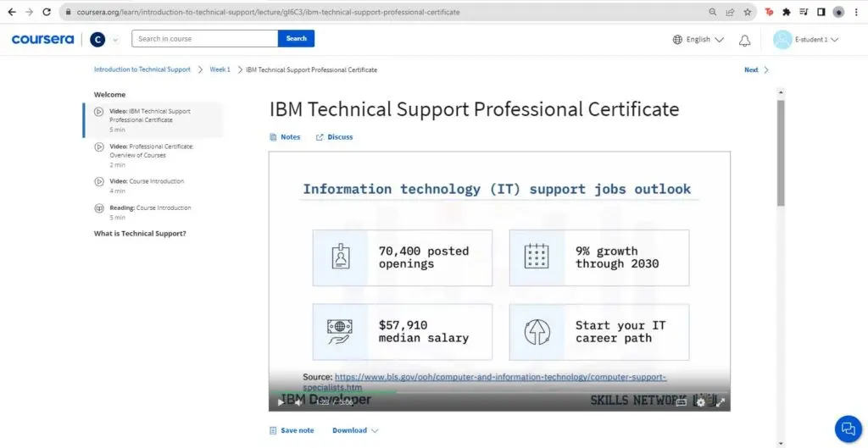Click the 9% growth through 2030 card

[599, 257]
